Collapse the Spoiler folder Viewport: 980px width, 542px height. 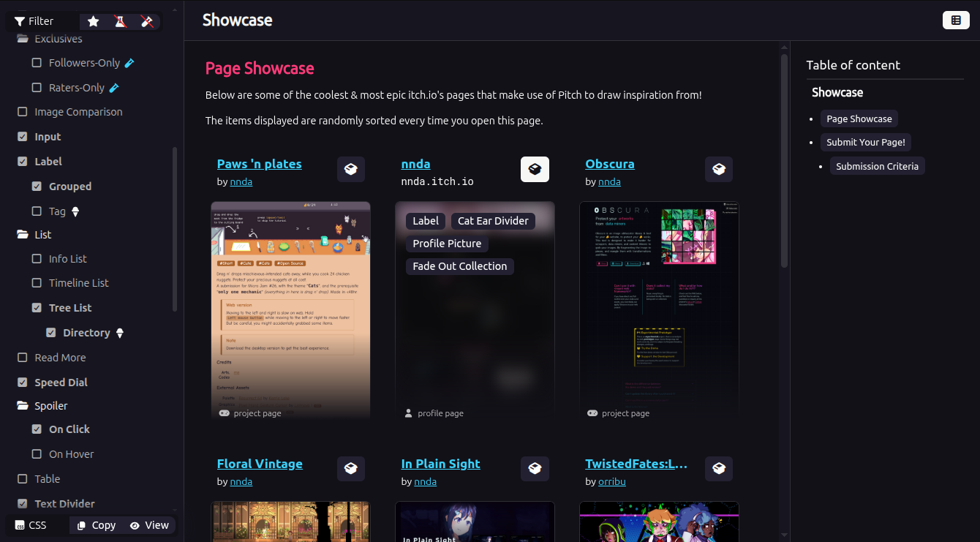[23, 406]
